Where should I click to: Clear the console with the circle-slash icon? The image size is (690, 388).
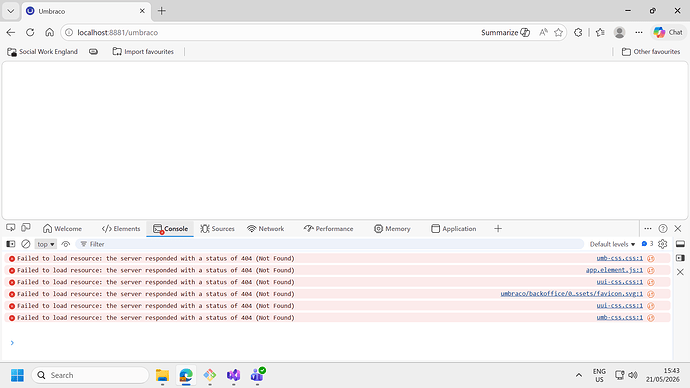coord(26,244)
